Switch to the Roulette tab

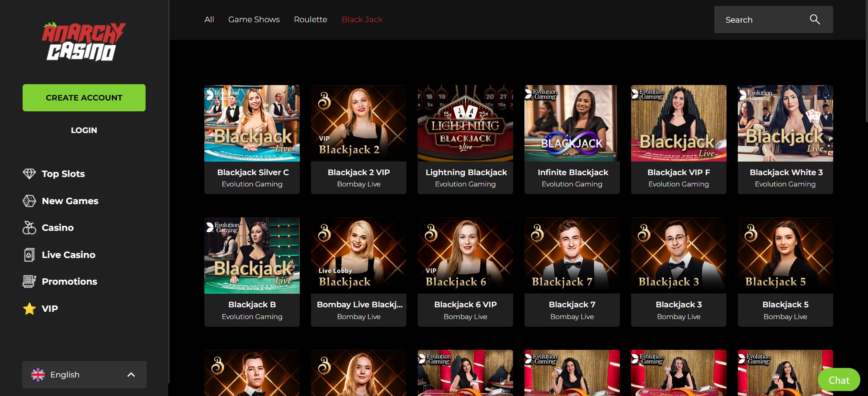pyautogui.click(x=311, y=19)
